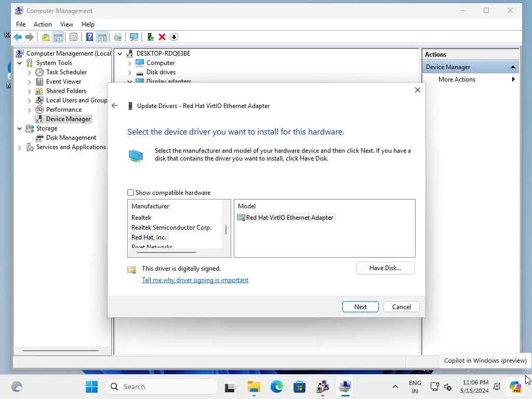Screen dimensions: 532x399
Task: Open the ENG IN language indicator
Action: click(x=415, y=387)
